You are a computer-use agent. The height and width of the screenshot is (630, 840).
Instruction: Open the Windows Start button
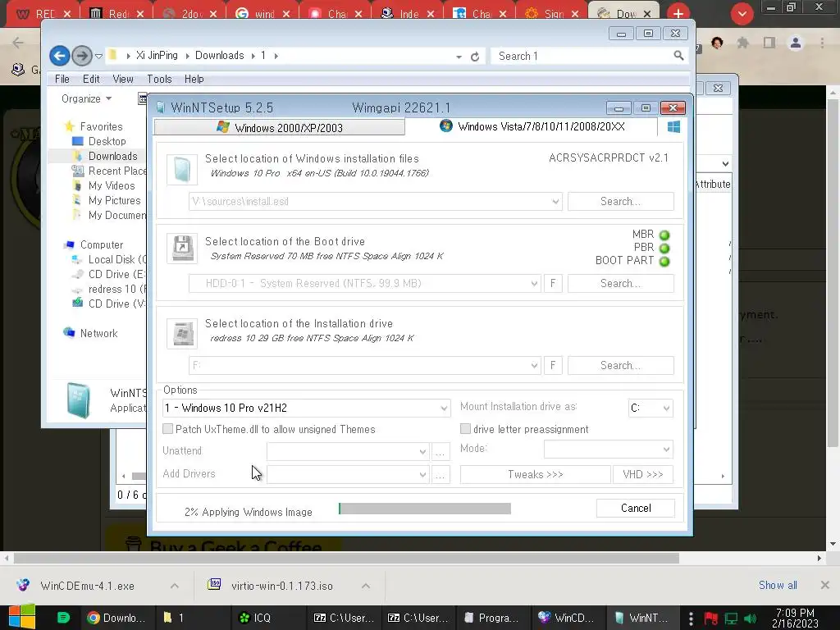21,617
